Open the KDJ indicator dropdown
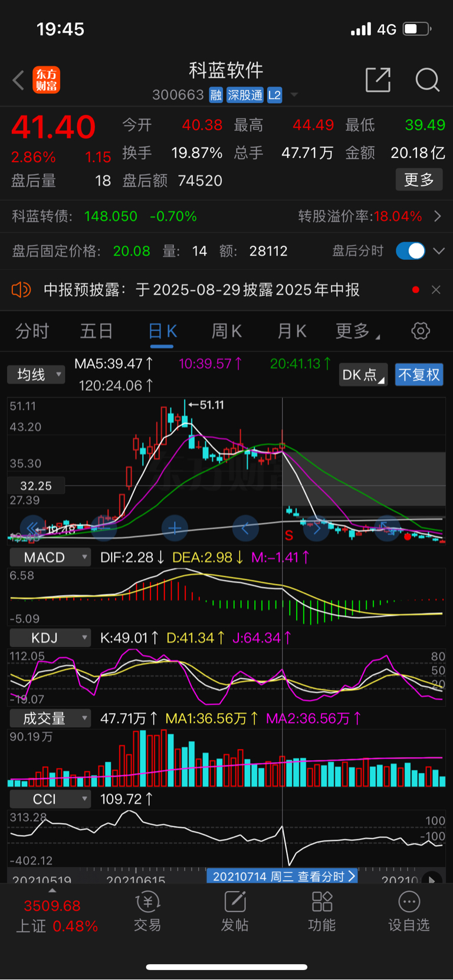The image size is (453, 980). [50, 638]
